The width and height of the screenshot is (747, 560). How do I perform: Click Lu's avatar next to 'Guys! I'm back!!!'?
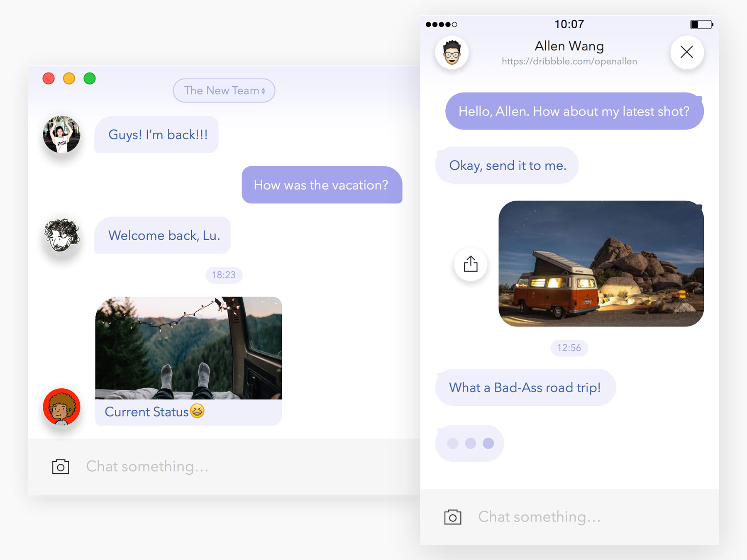click(61, 134)
